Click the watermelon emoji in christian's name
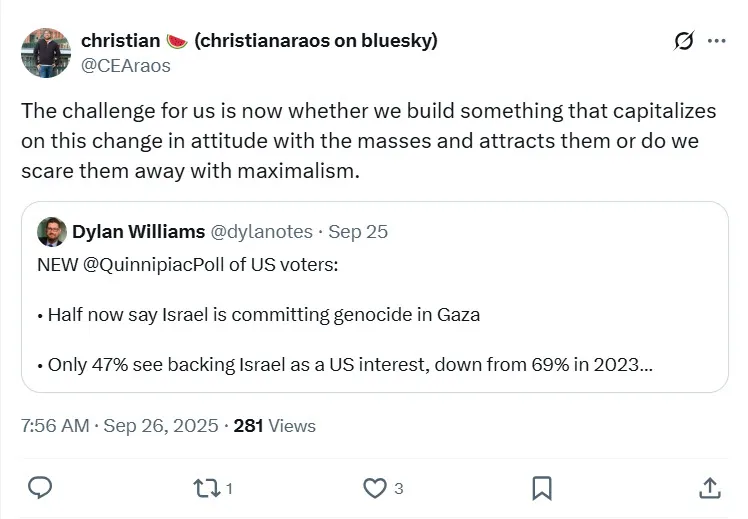 pos(177,41)
